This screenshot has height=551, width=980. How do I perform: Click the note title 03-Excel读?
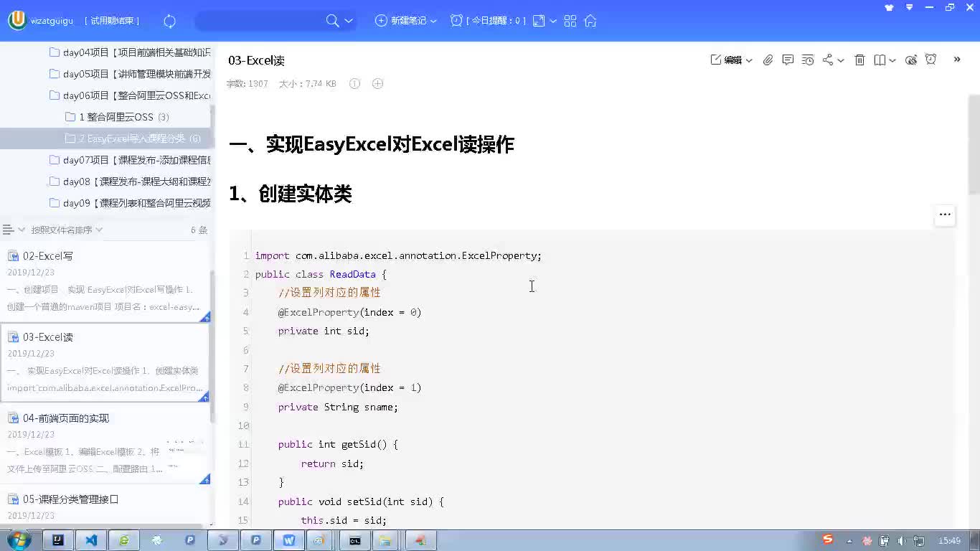coord(257,60)
